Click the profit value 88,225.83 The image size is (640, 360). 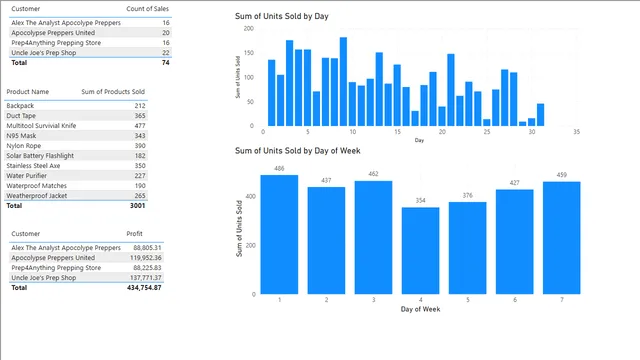click(x=147, y=268)
